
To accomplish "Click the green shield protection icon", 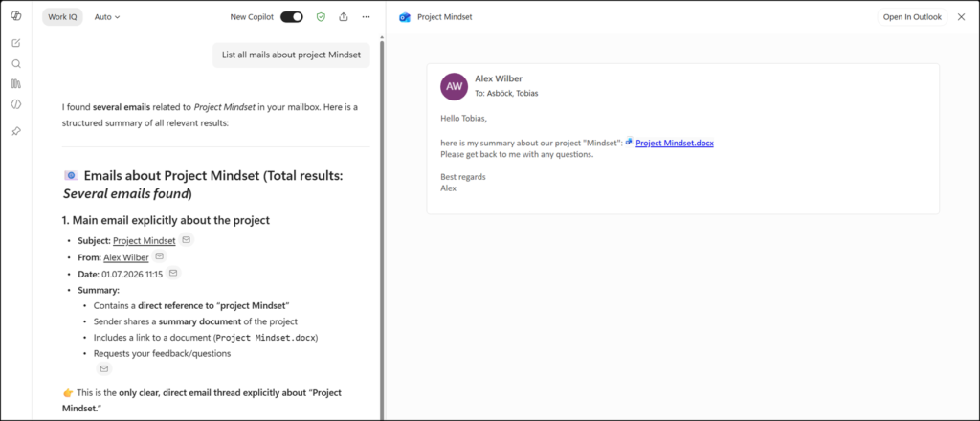I will click(x=321, y=17).
